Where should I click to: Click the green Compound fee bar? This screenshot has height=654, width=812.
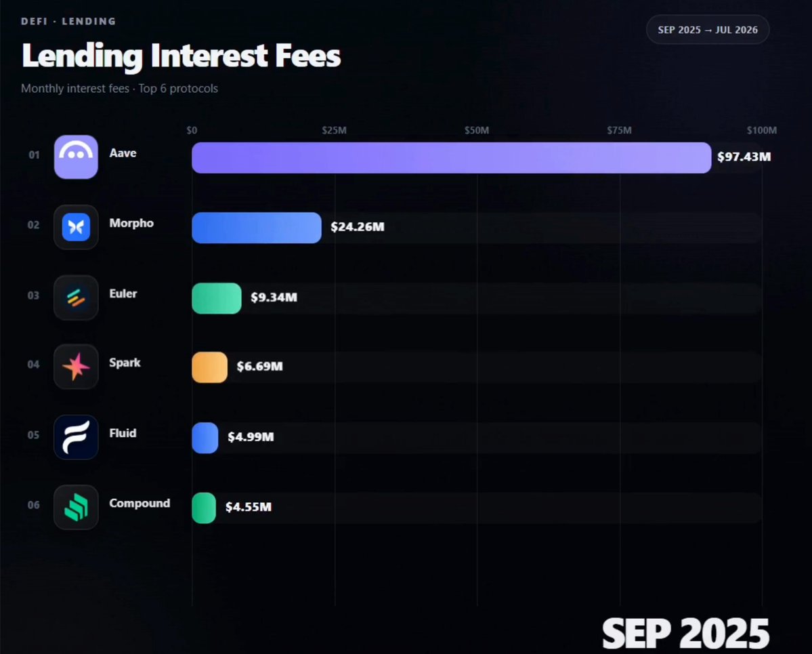click(204, 508)
